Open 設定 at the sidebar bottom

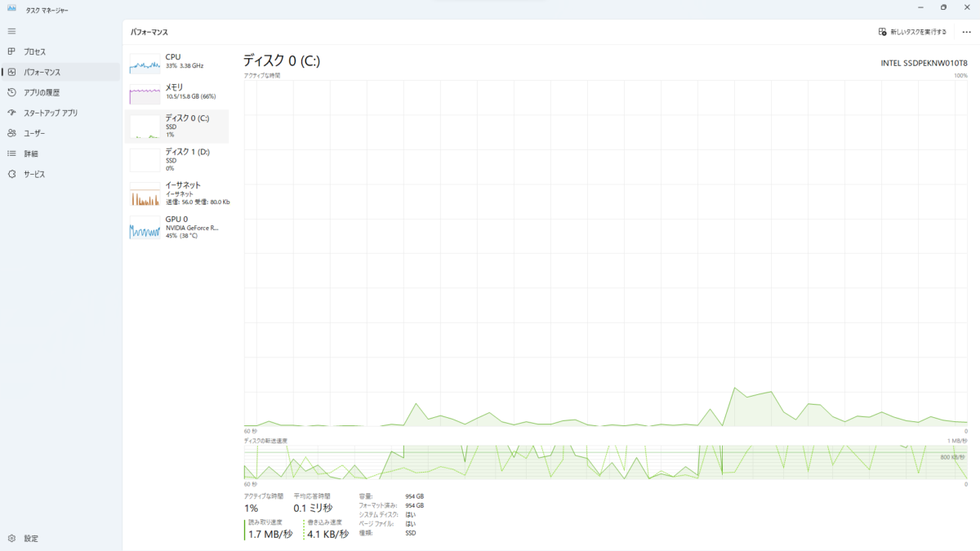[60, 539]
